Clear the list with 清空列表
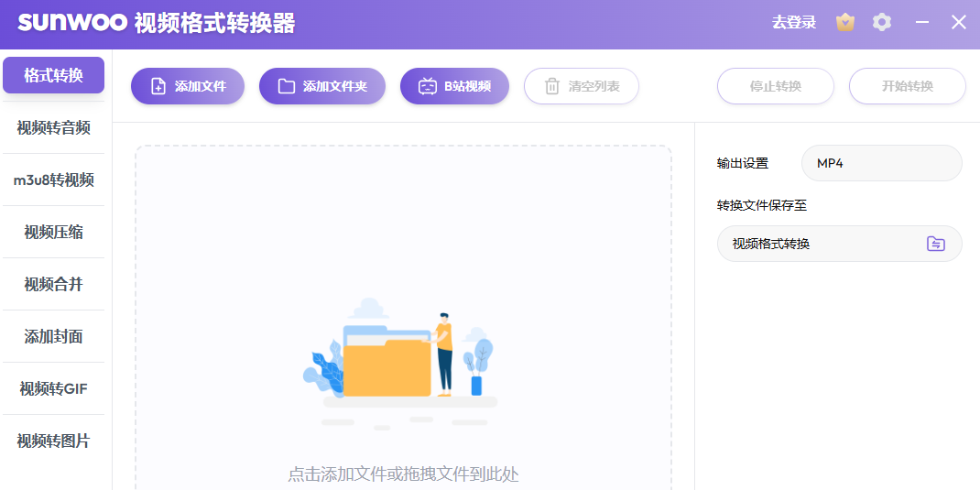 click(x=582, y=86)
